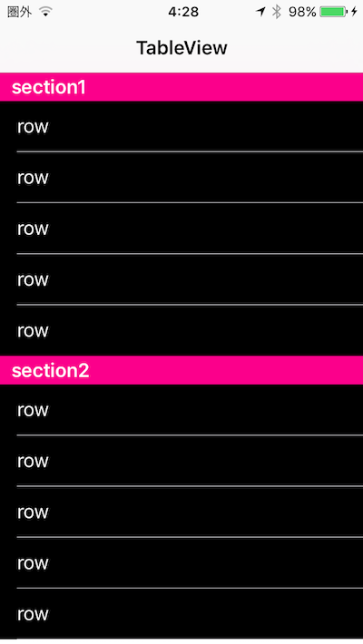The width and height of the screenshot is (363, 644).
Task: Tap the 4:28 clock in status bar
Action: point(183,12)
